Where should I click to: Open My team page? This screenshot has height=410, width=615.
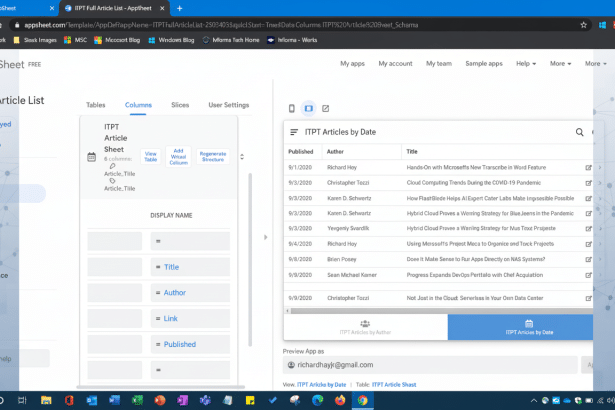point(439,64)
